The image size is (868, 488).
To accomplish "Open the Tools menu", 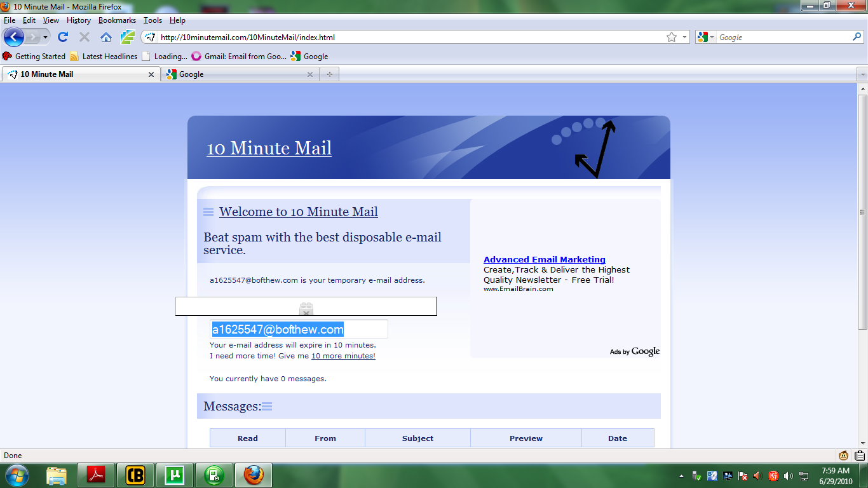I will [x=153, y=20].
